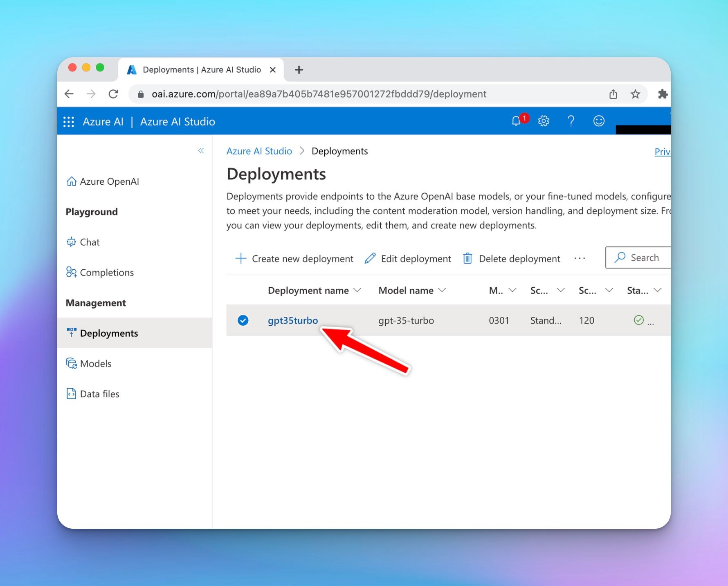Open the Data files page
Viewport: 728px width, 586px height.
[x=93, y=394]
